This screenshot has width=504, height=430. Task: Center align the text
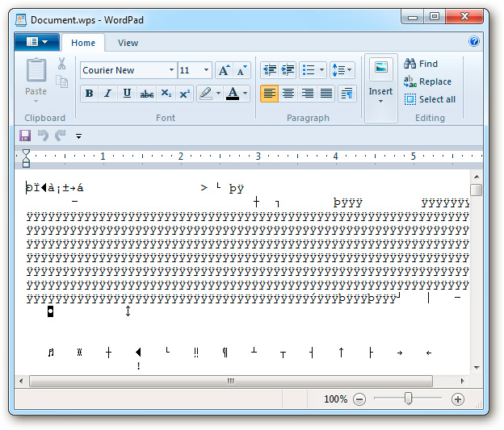[288, 94]
